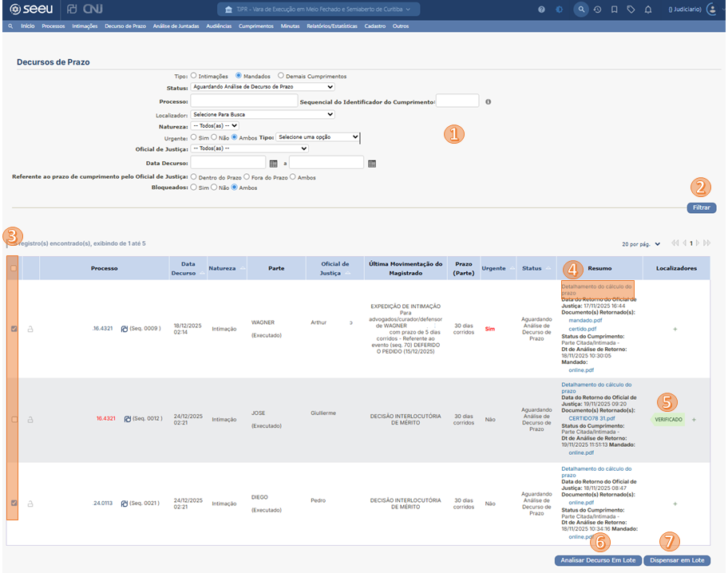Viewport: 728px width, 573px height.
Task: Open calendar picker for start Data Decurso
Action: tap(273, 163)
